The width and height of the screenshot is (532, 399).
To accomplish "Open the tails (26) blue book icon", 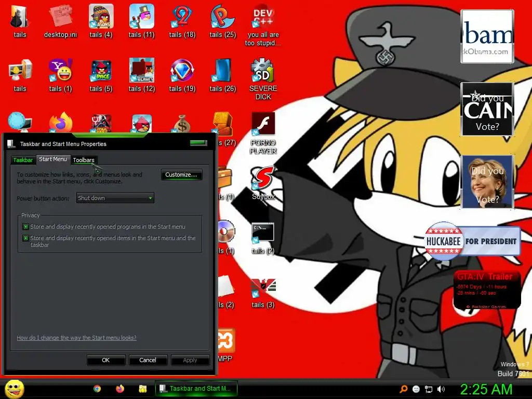I will [x=222, y=75].
